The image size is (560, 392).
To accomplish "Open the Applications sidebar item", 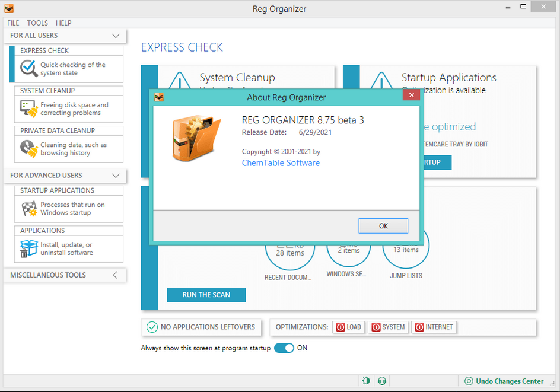I will (69, 244).
